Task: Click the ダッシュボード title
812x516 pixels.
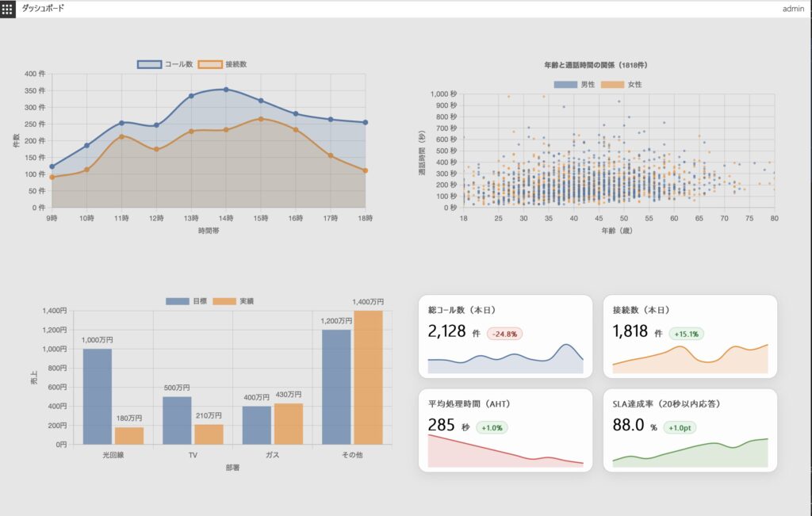Action: point(44,8)
